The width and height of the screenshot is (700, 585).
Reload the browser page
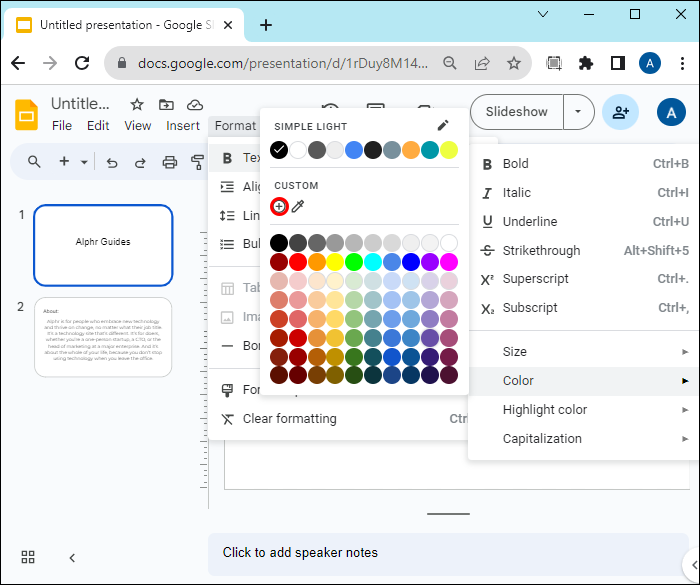click(82, 63)
